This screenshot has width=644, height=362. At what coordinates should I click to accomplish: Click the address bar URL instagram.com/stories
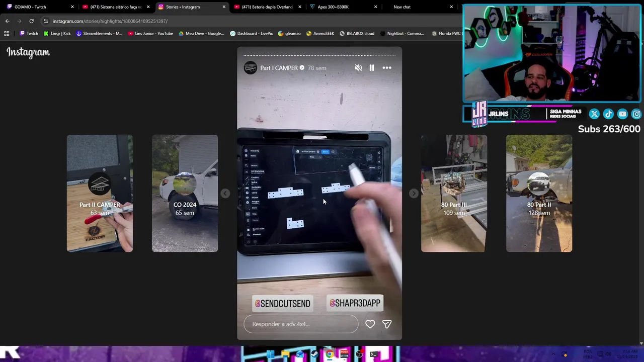pos(110,21)
